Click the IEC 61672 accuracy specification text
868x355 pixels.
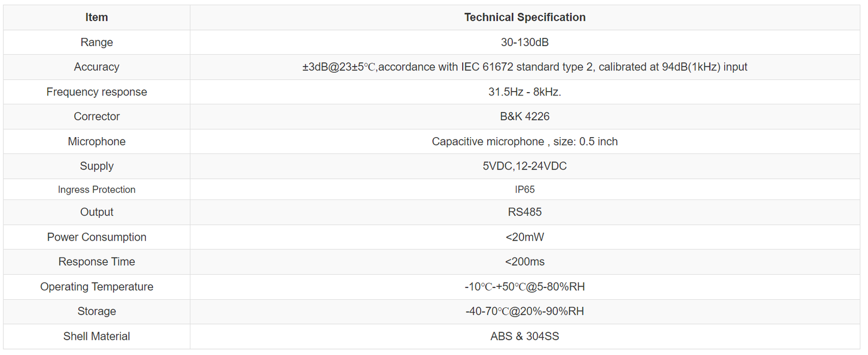(x=525, y=67)
